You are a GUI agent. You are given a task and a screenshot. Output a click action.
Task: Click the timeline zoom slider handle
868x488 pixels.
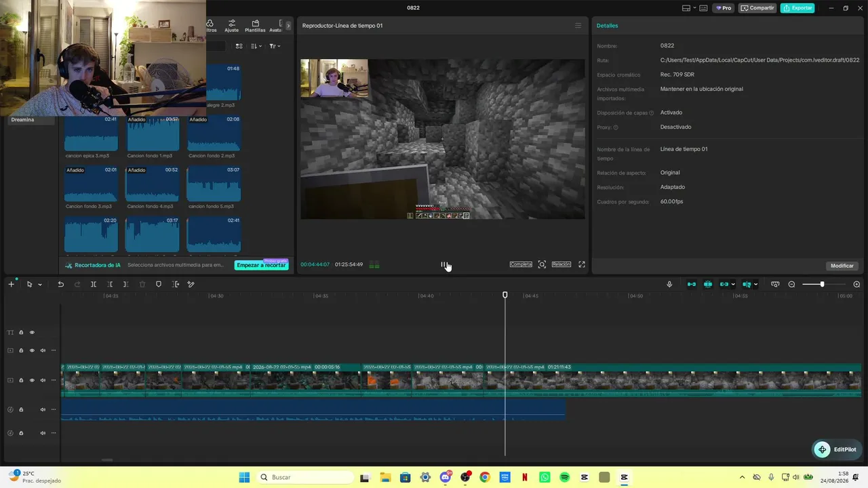[x=822, y=284]
